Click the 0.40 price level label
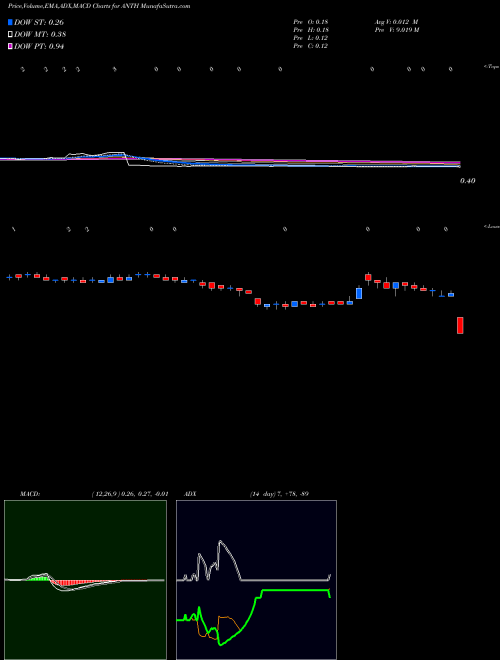This screenshot has width=500, height=660. [x=468, y=181]
